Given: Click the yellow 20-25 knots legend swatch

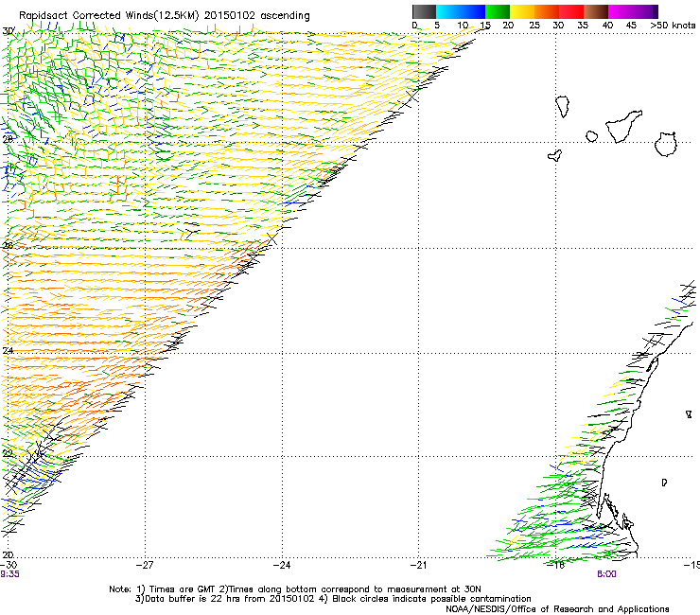Looking at the screenshot, I should pyautogui.click(x=522, y=11).
